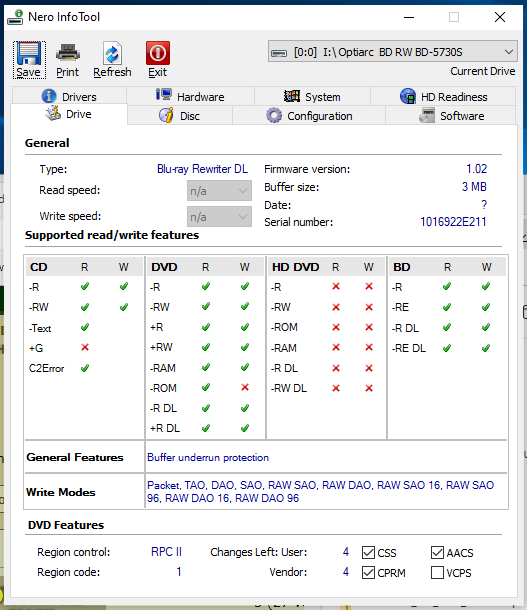Switch to the Disc tab
The width and height of the screenshot is (527, 610).
tap(180, 116)
